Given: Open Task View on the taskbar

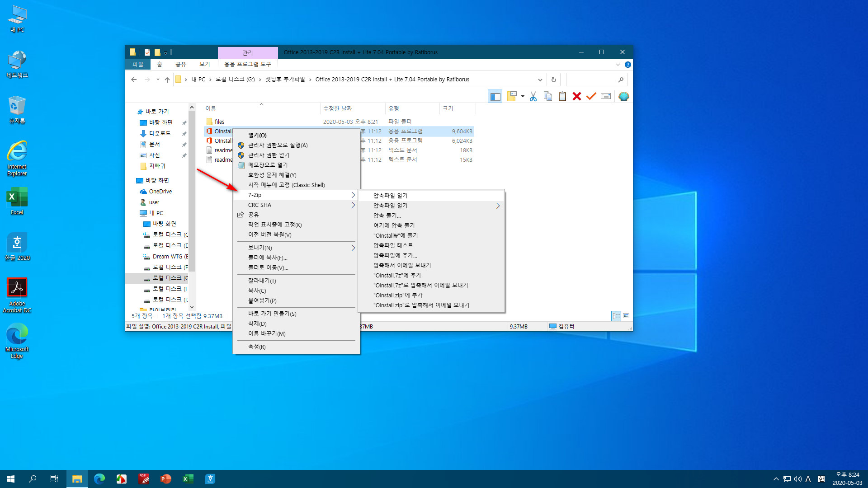Looking at the screenshot, I should click(54, 479).
